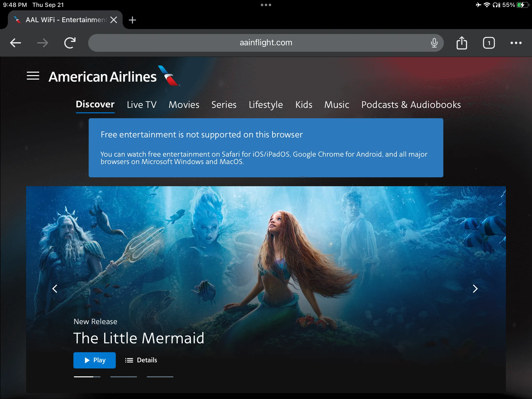This screenshot has height=399, width=532.
Task: Switch to the Discover tab
Action: click(95, 104)
